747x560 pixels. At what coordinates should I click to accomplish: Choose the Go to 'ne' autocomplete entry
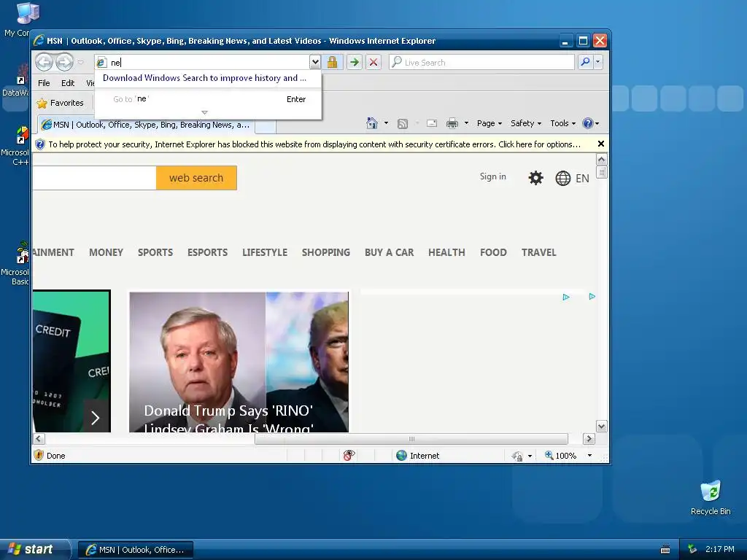pyautogui.click(x=208, y=99)
